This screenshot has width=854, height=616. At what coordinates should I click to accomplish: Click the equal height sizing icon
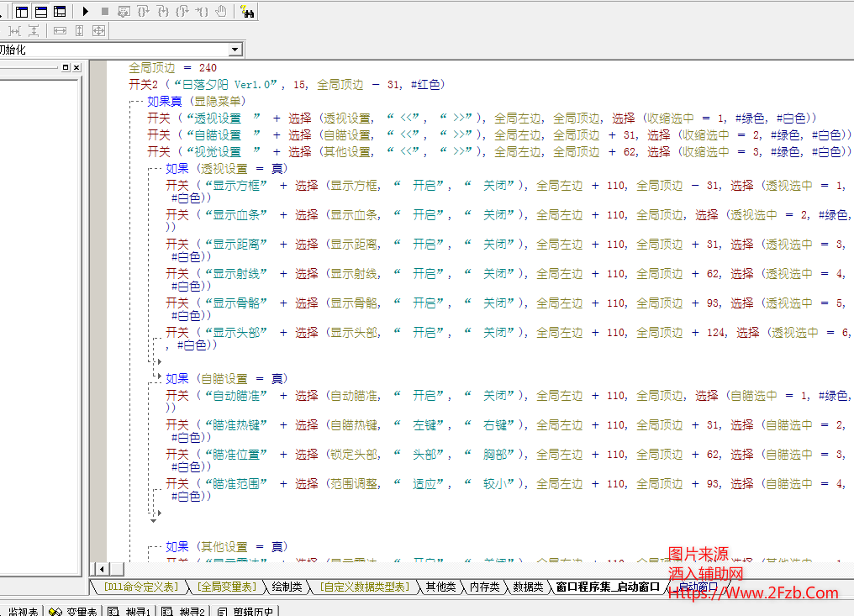click(79, 30)
